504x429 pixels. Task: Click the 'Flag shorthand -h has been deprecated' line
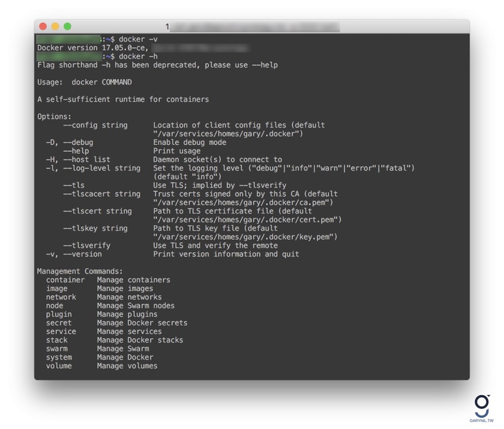pyautogui.click(x=118, y=65)
